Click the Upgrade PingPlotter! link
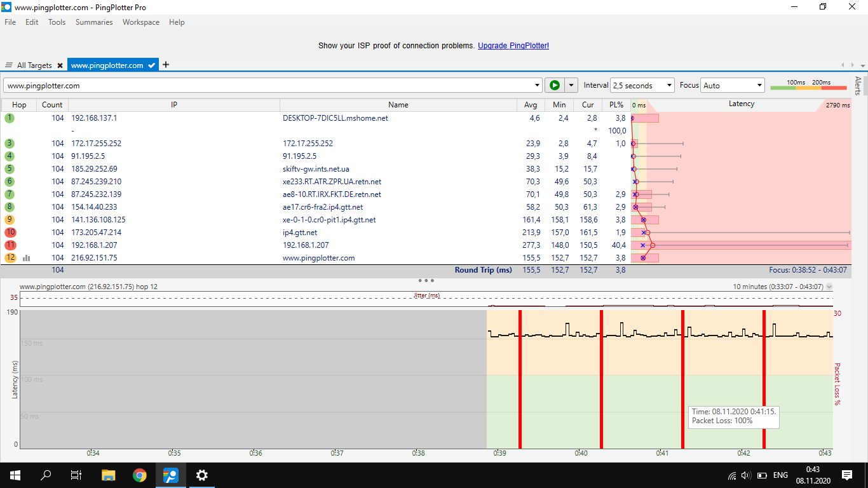The width and height of the screenshot is (868, 488). click(513, 46)
